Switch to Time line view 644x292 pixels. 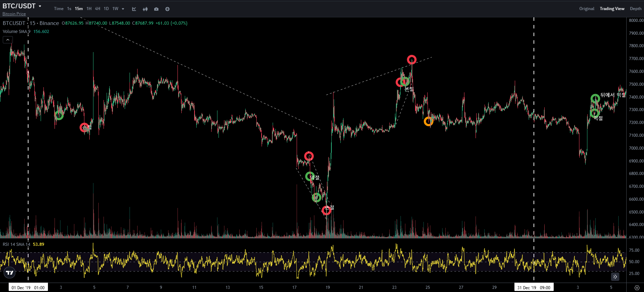[x=59, y=9]
